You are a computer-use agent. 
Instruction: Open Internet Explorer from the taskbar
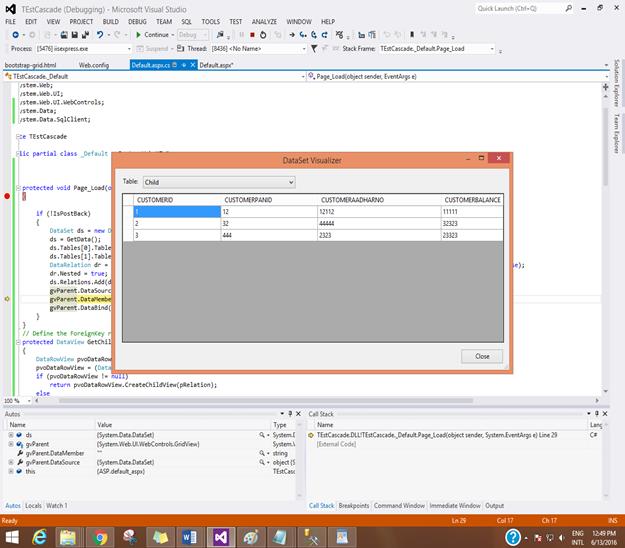click(x=40, y=537)
